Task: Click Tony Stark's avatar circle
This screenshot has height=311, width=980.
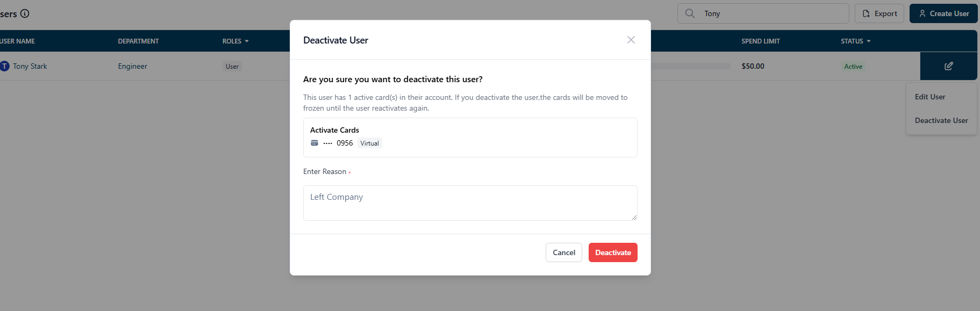Action: 4,66
